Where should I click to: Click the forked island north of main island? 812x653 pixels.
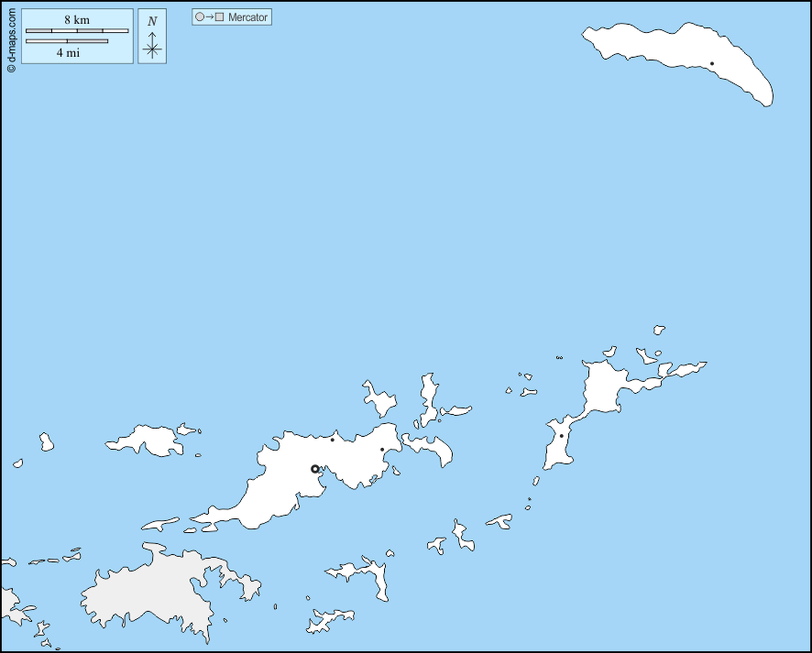pyautogui.click(x=379, y=399)
